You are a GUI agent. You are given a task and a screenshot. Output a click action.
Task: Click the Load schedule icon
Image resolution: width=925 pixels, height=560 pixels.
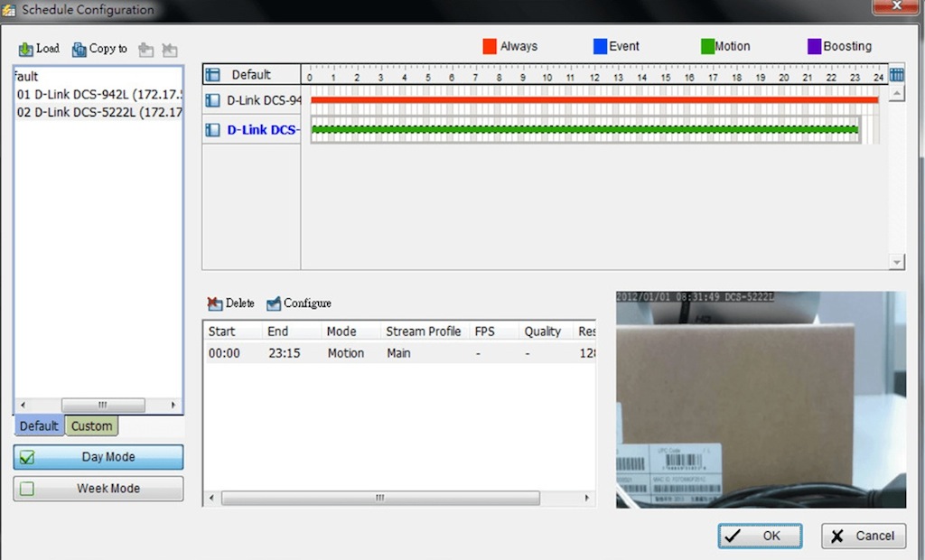coord(26,49)
